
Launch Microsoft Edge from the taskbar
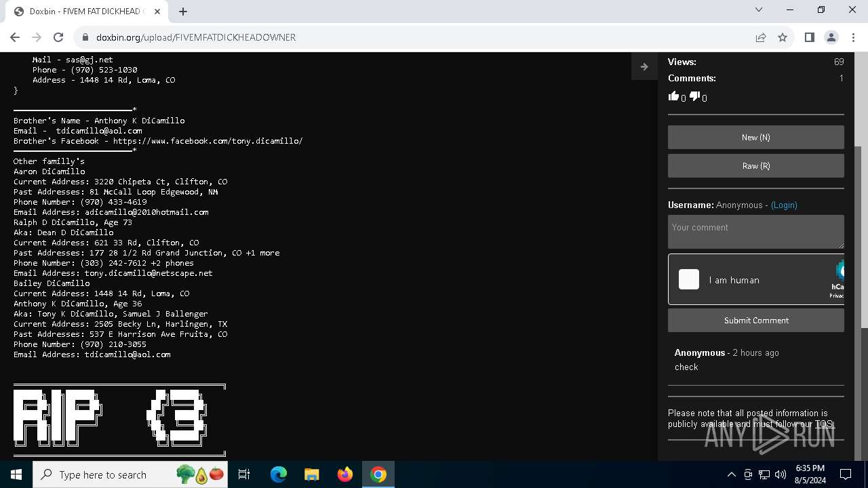pos(279,474)
